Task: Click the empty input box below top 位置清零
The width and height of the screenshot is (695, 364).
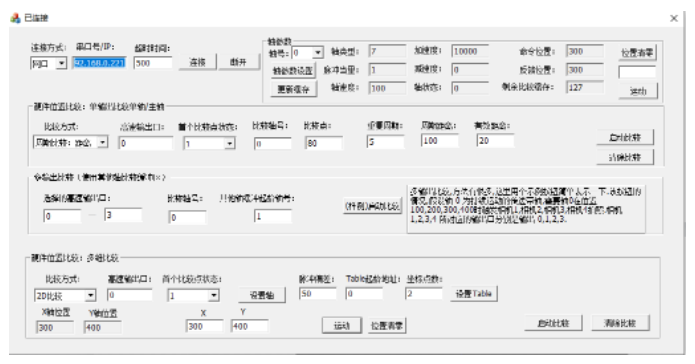Action: [x=637, y=72]
